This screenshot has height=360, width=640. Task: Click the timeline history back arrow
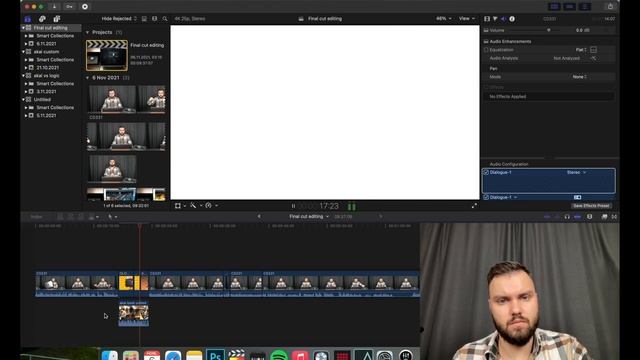tap(259, 217)
